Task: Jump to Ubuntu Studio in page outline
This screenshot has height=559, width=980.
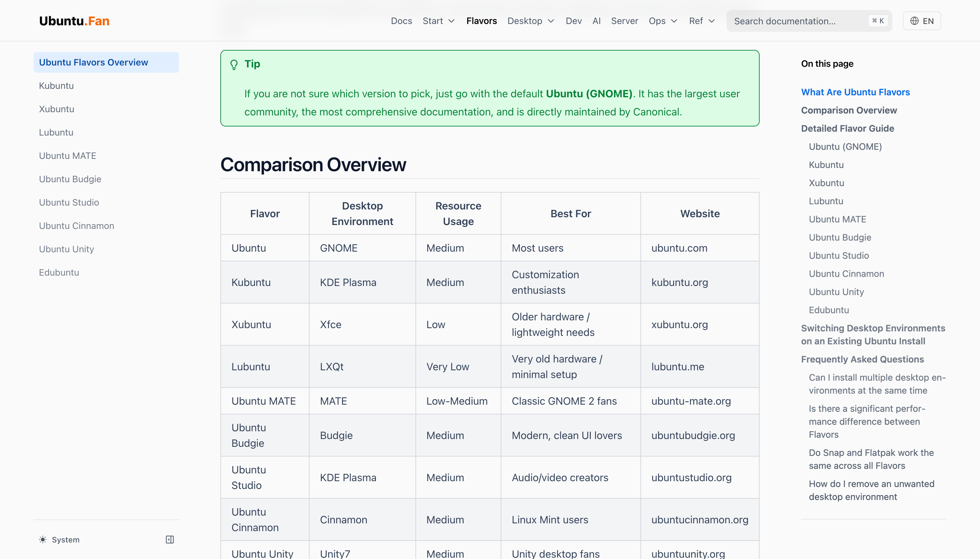Action: [x=839, y=256]
